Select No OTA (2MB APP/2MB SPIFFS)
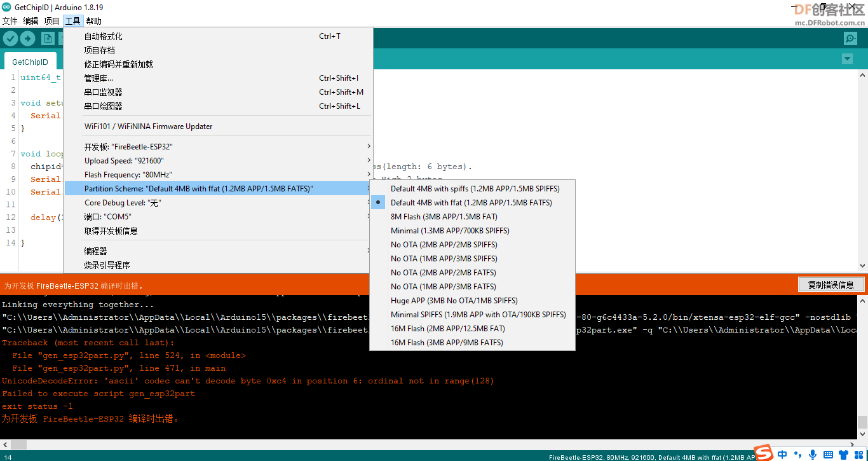The width and height of the screenshot is (868, 461). pyautogui.click(x=472, y=245)
